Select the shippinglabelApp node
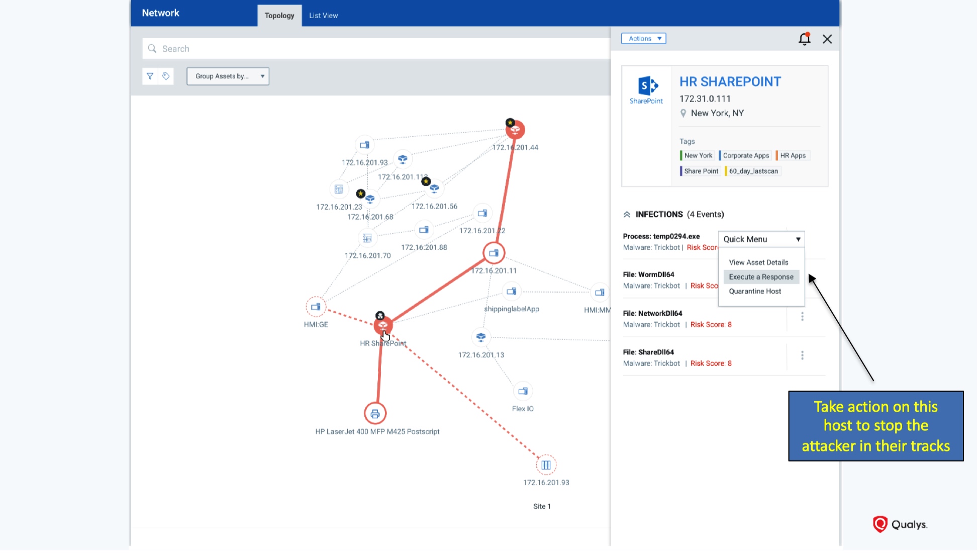980x553 pixels. point(512,292)
